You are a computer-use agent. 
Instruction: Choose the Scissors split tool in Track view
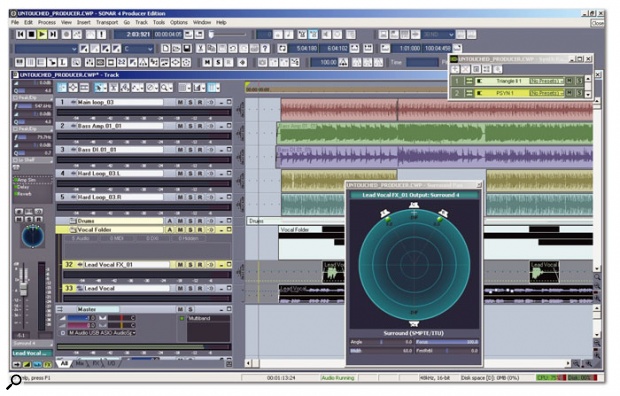(x=113, y=87)
